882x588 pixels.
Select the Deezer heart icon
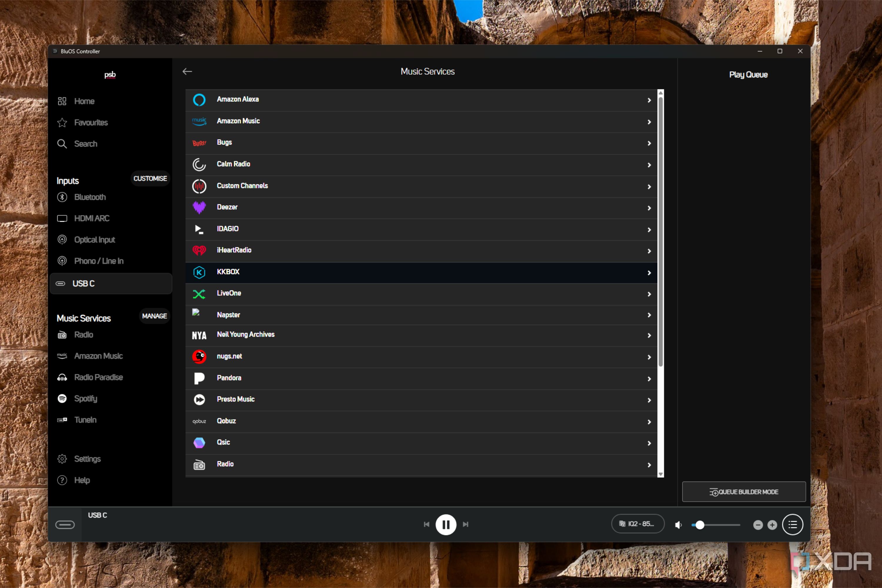(199, 207)
